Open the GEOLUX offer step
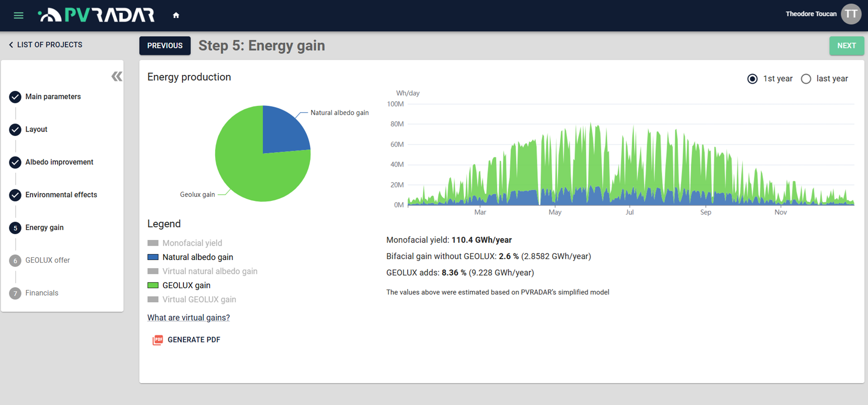868x405 pixels. pyautogui.click(x=47, y=260)
